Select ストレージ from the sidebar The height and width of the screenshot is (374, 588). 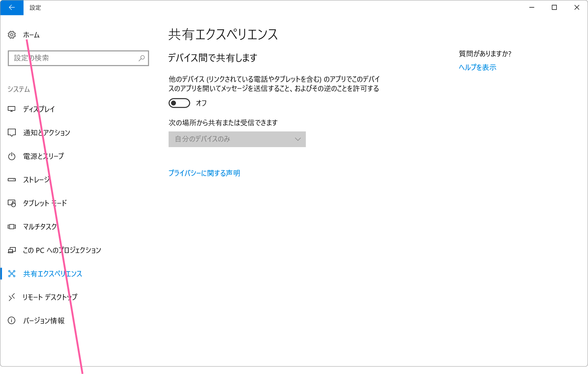pyautogui.click(x=36, y=180)
